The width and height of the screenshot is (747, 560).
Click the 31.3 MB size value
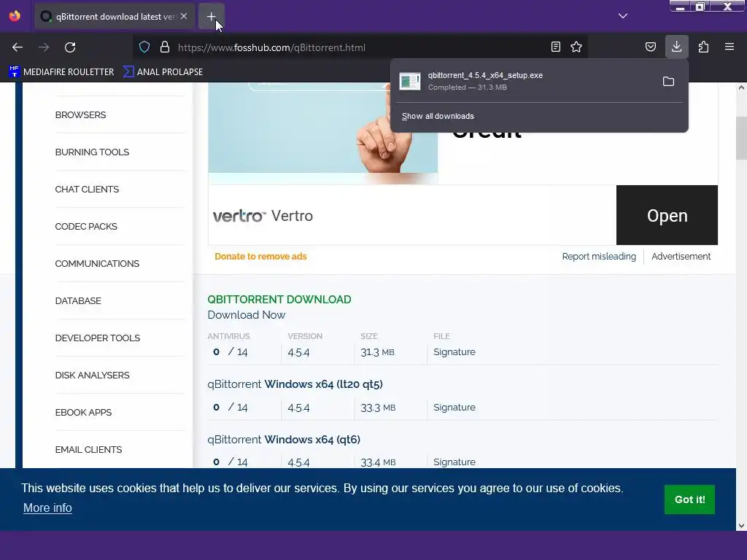point(377,352)
